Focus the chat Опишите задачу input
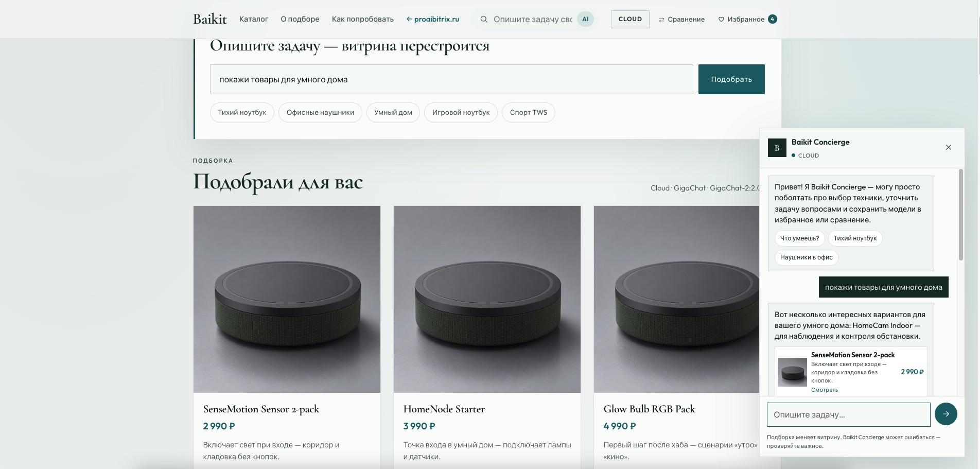Screen dimensions: 980x469 point(848,414)
